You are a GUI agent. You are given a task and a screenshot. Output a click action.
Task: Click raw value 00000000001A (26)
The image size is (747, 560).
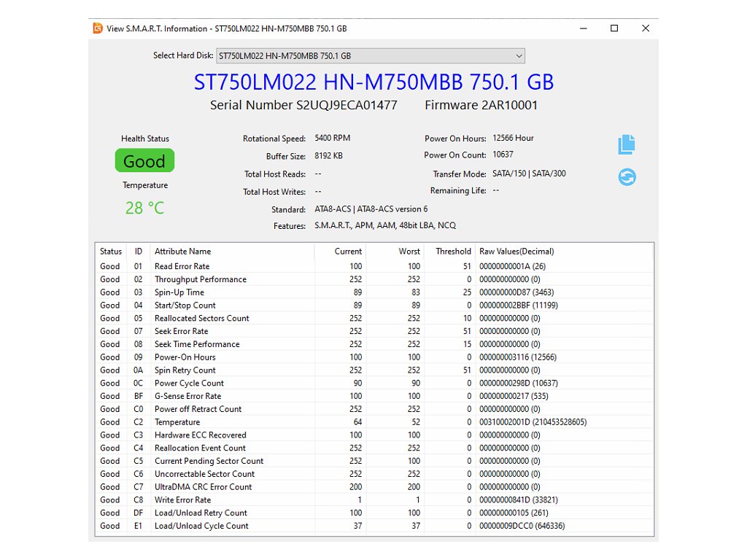point(513,266)
